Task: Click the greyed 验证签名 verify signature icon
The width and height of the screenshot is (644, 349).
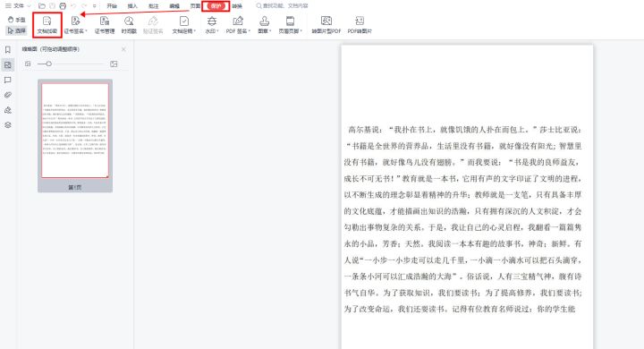Action: (x=153, y=21)
